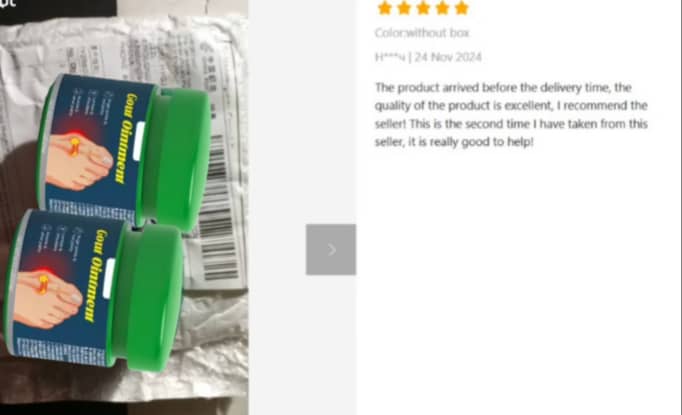Screen dimensions: 682x415
Task: Select the 'Color:without box' variant text
Action: [x=422, y=33]
